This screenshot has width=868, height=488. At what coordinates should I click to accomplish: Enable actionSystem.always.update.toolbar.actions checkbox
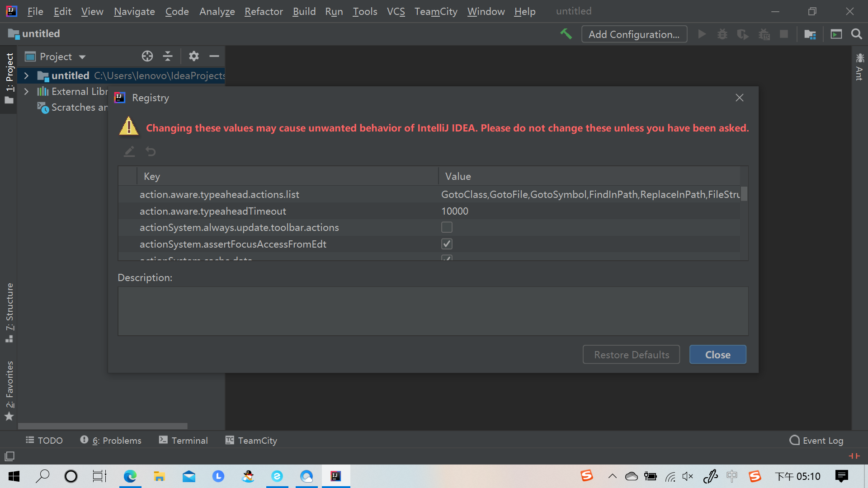click(447, 227)
